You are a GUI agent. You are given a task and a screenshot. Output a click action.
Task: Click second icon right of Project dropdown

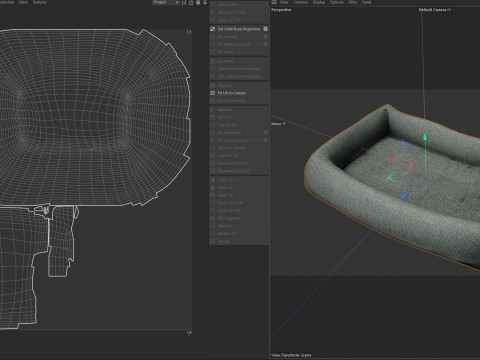(x=191, y=2)
